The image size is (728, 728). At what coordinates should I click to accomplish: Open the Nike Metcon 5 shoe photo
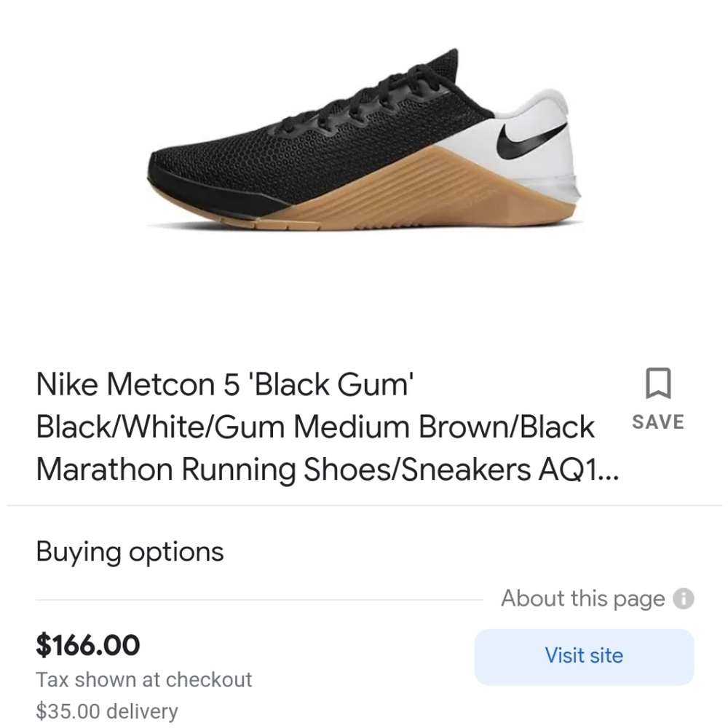click(364, 142)
